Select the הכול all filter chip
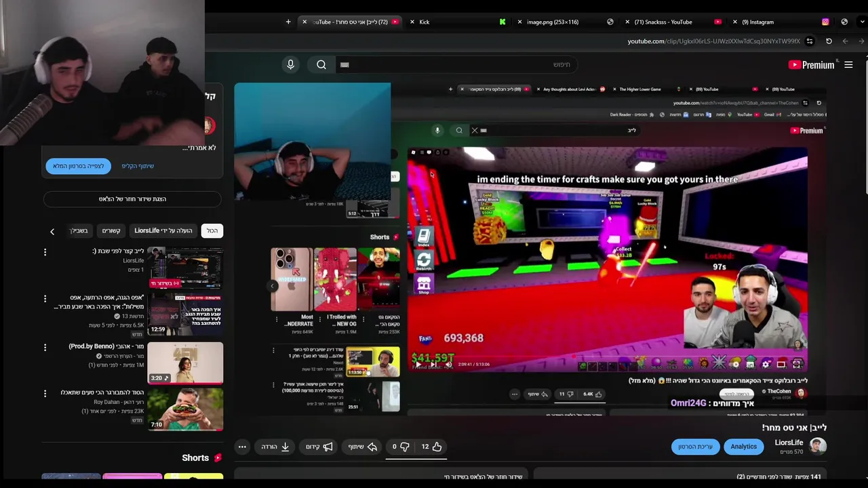The height and width of the screenshot is (488, 868). tap(212, 230)
